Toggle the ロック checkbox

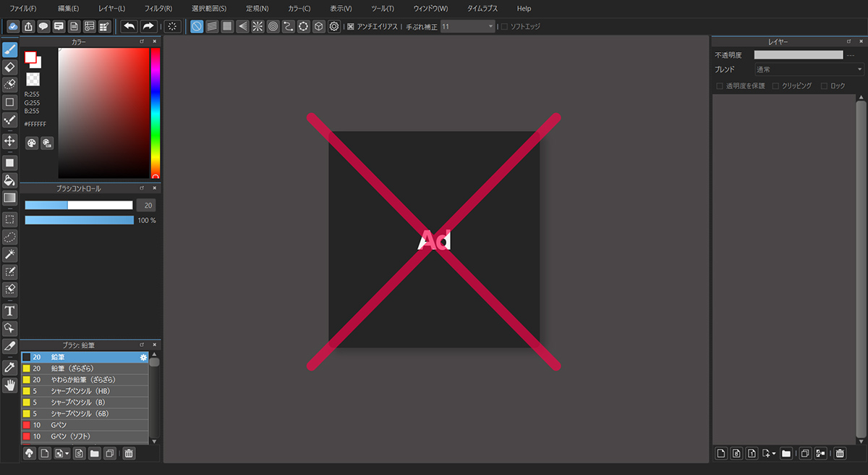(x=823, y=85)
